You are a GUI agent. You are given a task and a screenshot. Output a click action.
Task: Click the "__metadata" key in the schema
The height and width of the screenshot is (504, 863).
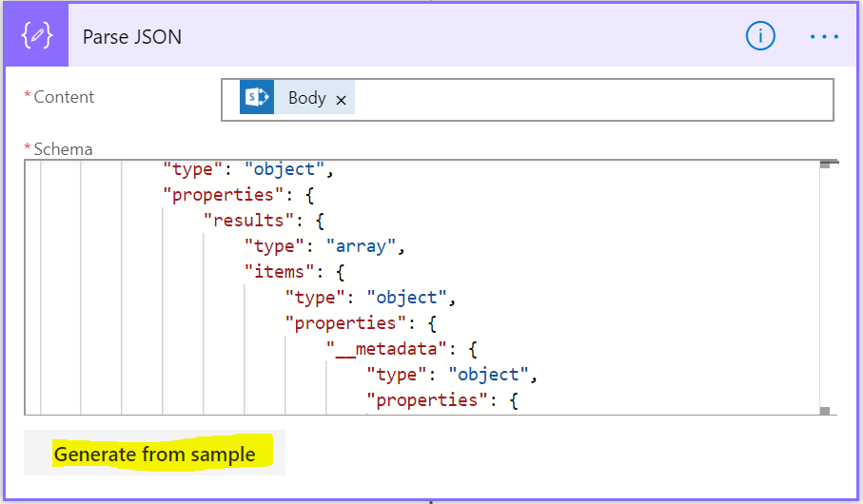376,349
